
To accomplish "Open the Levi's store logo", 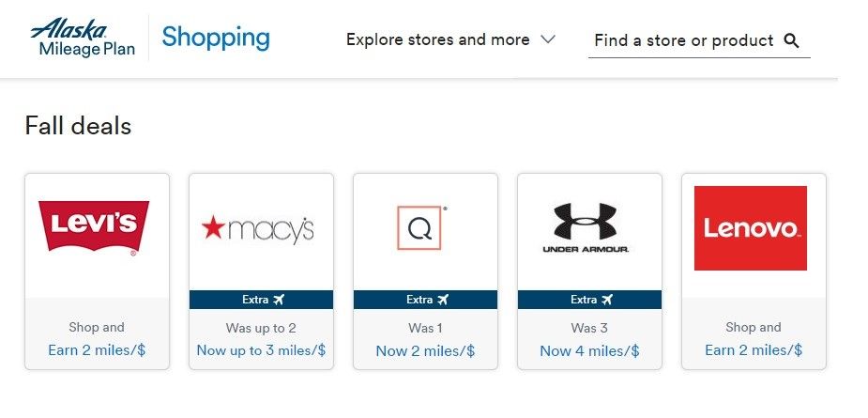I will coord(94,227).
